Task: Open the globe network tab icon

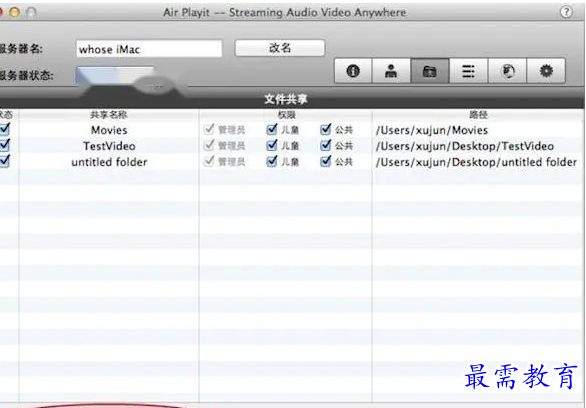Action: [x=507, y=71]
